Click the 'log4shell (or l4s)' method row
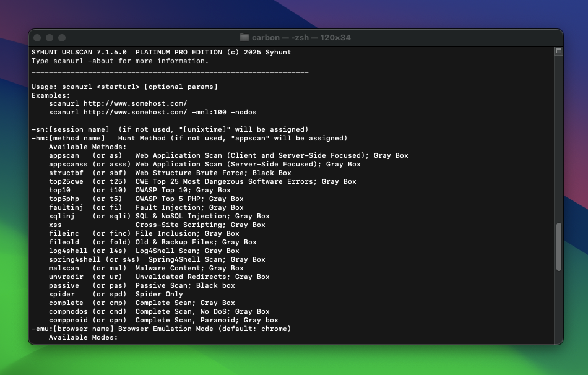 tap(144, 251)
